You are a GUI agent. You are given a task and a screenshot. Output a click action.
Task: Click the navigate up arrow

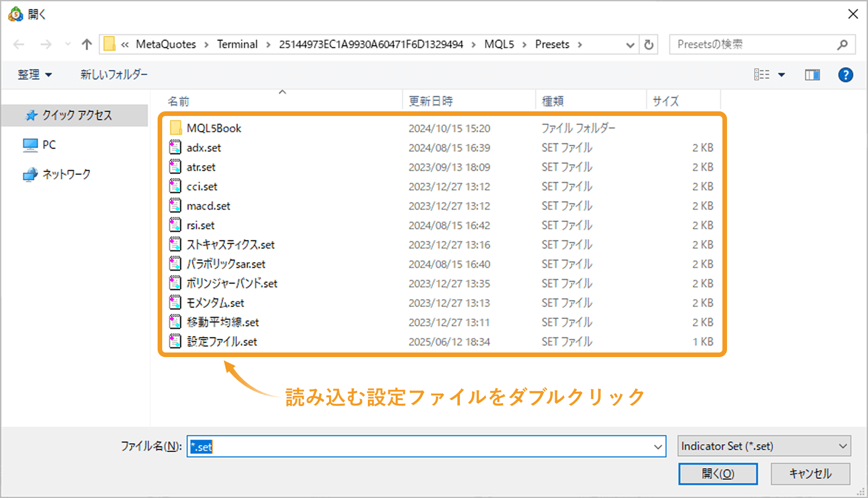point(86,44)
